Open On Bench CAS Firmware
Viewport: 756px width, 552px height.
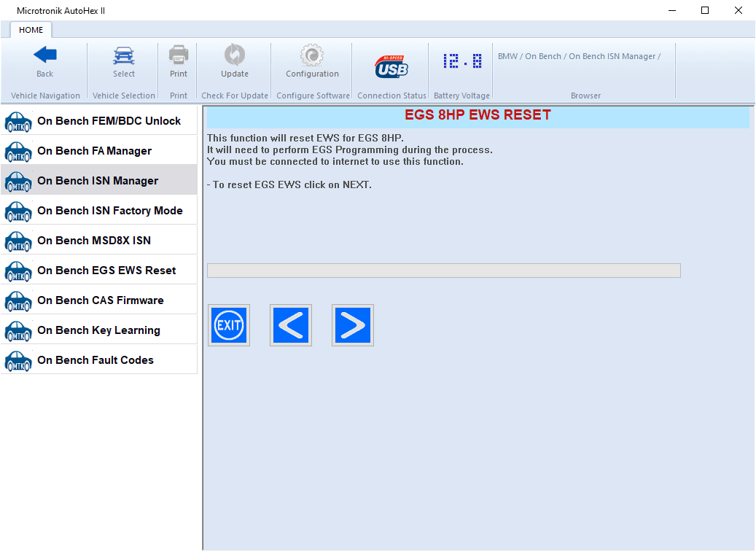point(99,300)
